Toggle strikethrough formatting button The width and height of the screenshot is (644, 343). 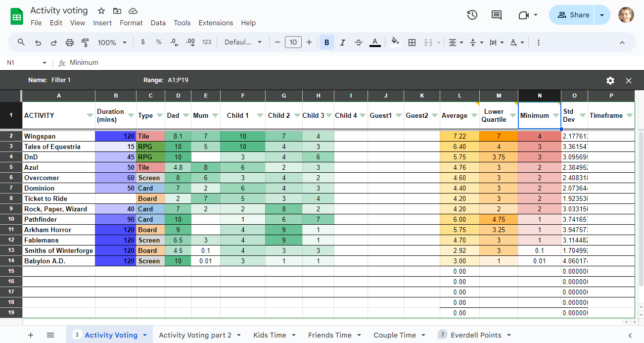[x=359, y=43]
